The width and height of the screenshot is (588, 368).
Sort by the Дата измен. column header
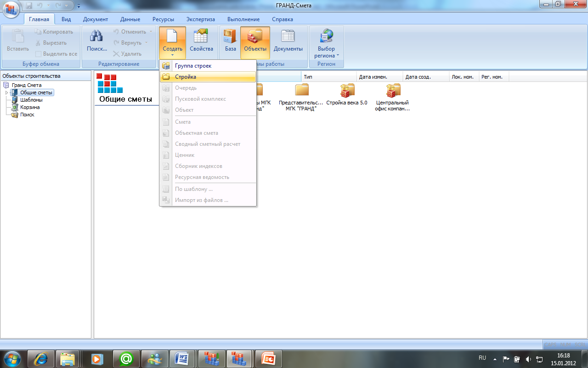point(379,77)
